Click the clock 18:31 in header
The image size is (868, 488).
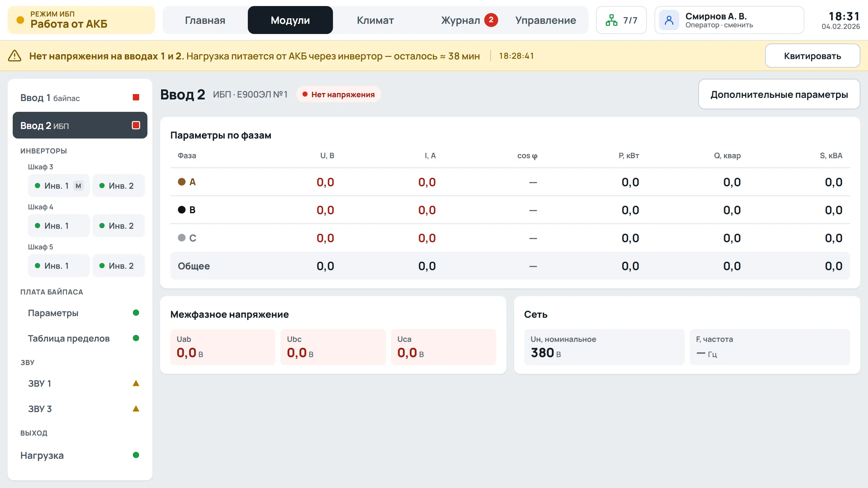844,16
